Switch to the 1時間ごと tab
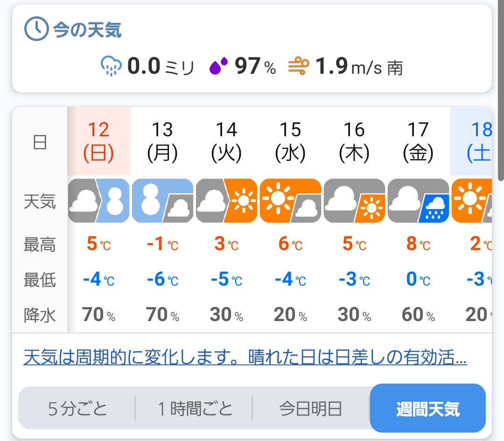This screenshot has width=504, height=441. [x=194, y=409]
